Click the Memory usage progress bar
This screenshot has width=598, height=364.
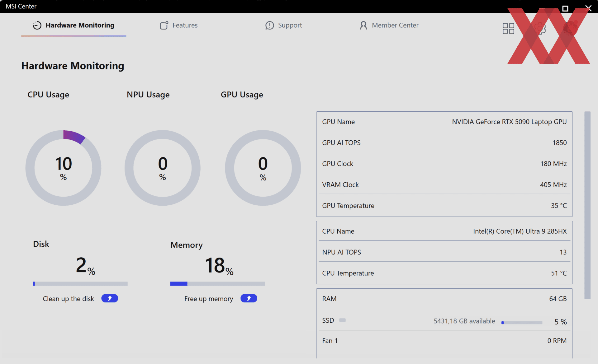click(x=217, y=283)
